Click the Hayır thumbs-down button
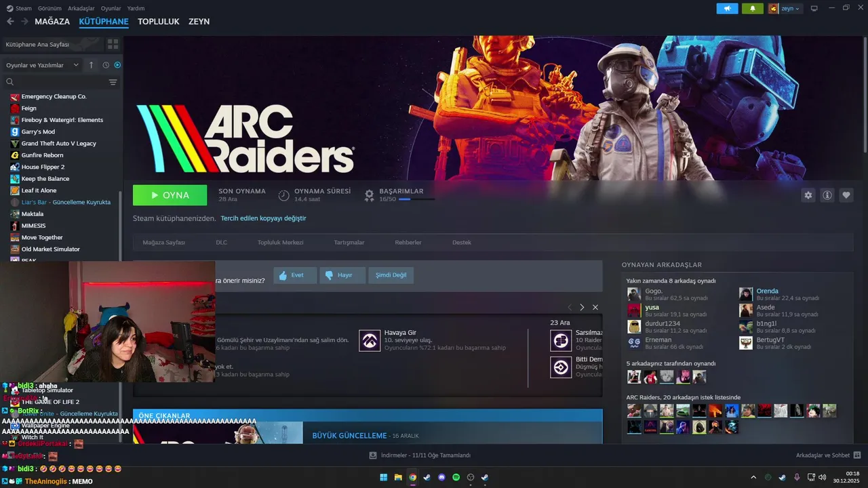The width and height of the screenshot is (868, 488). click(x=342, y=275)
